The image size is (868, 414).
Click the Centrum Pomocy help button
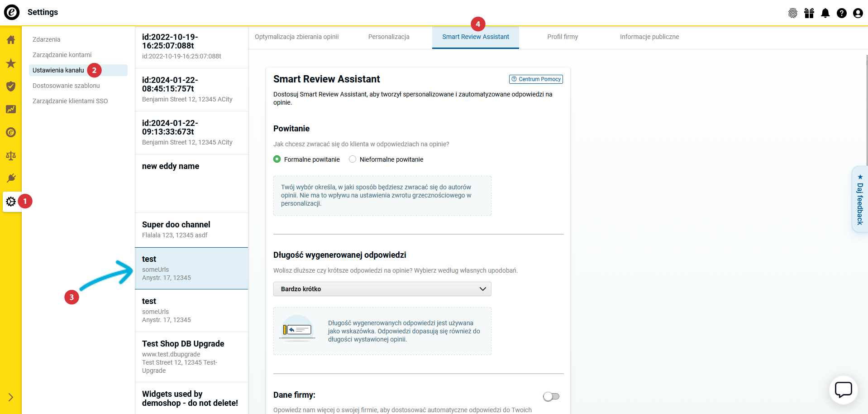[x=536, y=79]
